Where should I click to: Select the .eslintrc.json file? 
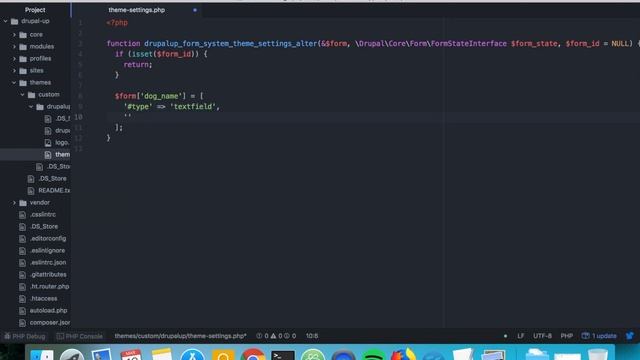coord(48,262)
